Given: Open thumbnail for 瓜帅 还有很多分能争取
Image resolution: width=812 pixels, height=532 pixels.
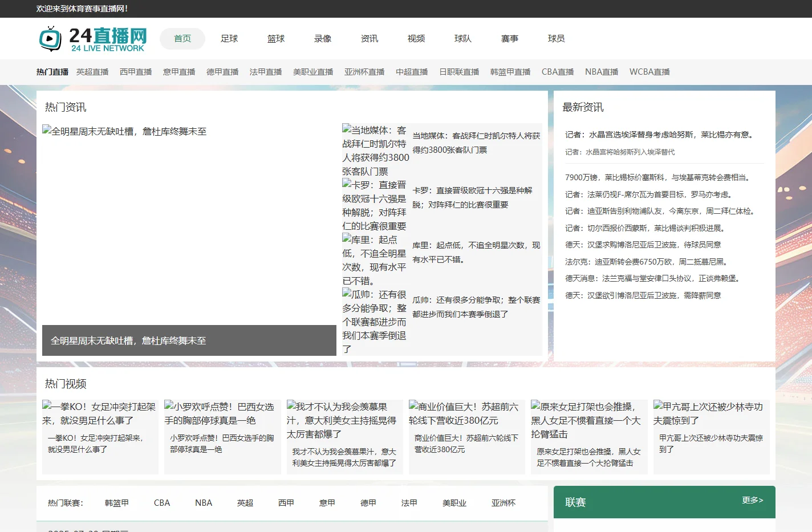Looking at the screenshot, I should click(375, 322).
